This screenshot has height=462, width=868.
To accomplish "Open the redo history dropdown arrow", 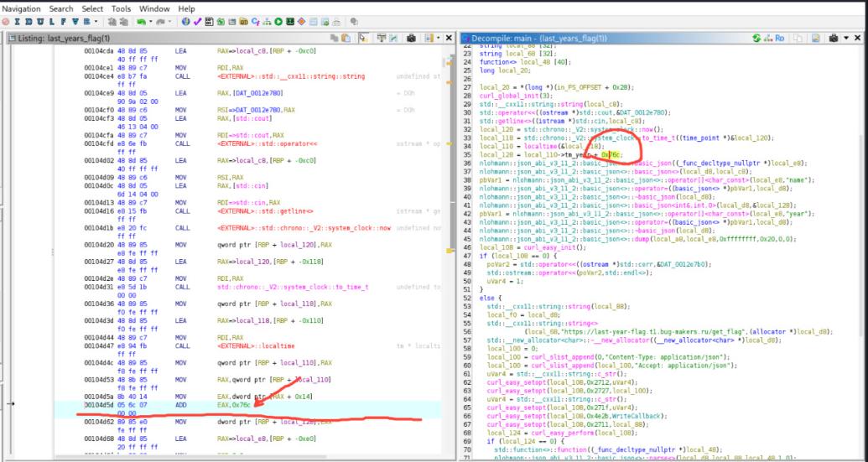I will (x=169, y=22).
